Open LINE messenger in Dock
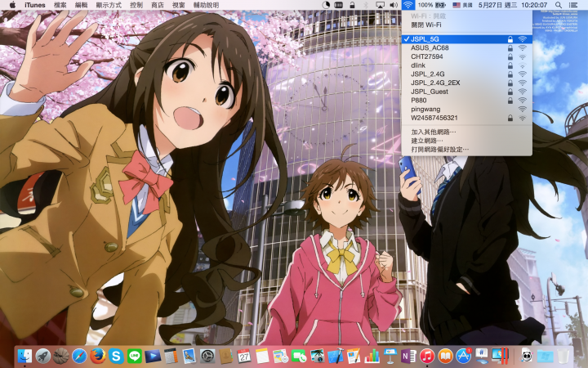Viewport: 588px width, 368px height. click(135, 356)
